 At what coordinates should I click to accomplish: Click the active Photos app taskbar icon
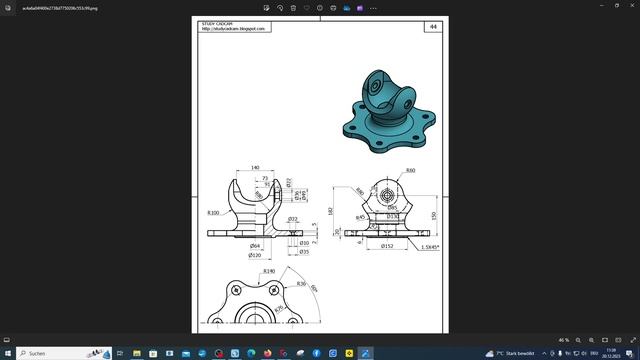(365, 353)
